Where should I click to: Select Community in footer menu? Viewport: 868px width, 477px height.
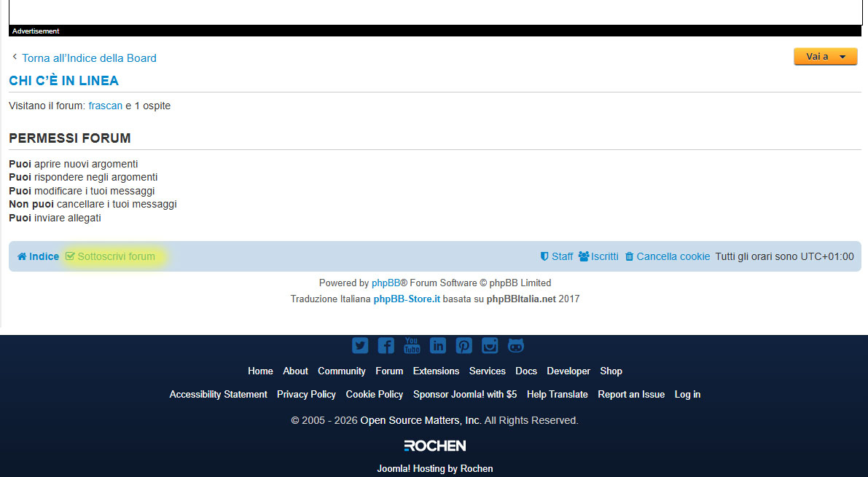click(x=342, y=371)
